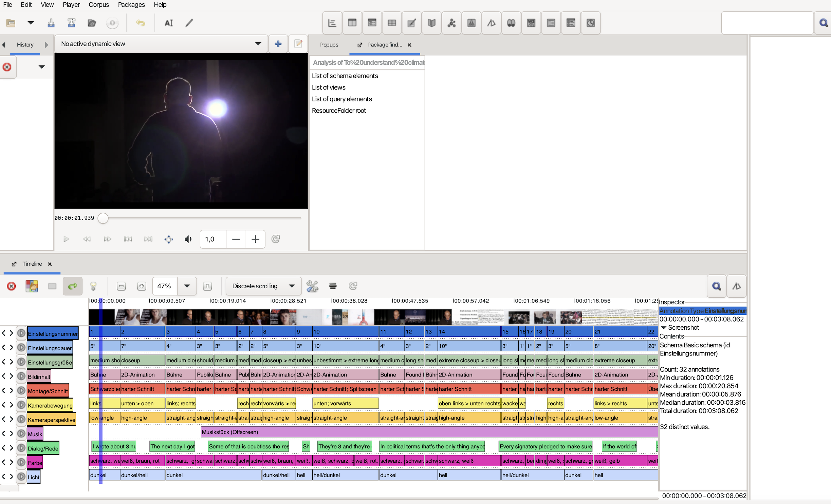Open 'List of schema elements'
The height and width of the screenshot is (504, 831).
coord(345,76)
